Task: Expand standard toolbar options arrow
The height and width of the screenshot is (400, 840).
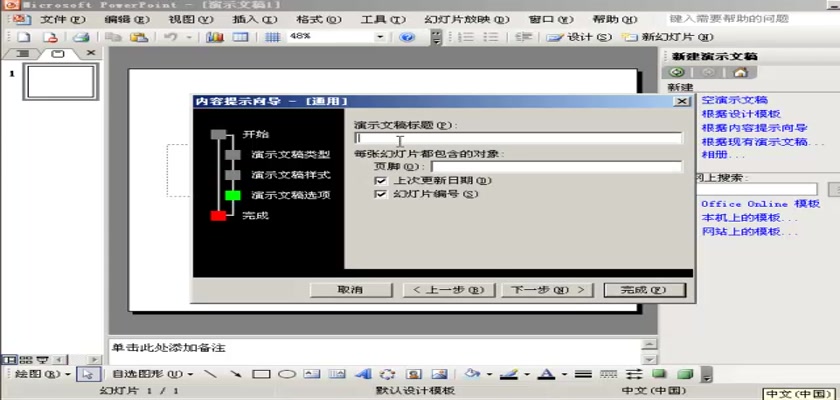Action: (x=437, y=37)
